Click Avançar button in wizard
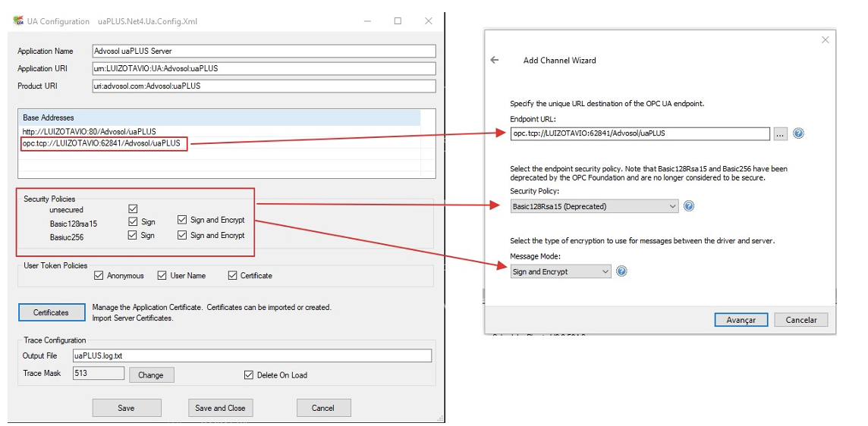Viewport: 868px width, 426px height. [x=740, y=320]
